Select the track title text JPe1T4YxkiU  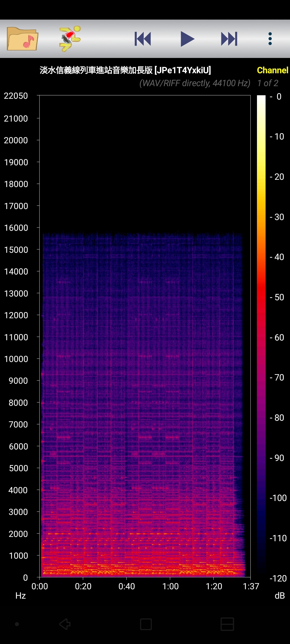(183, 70)
